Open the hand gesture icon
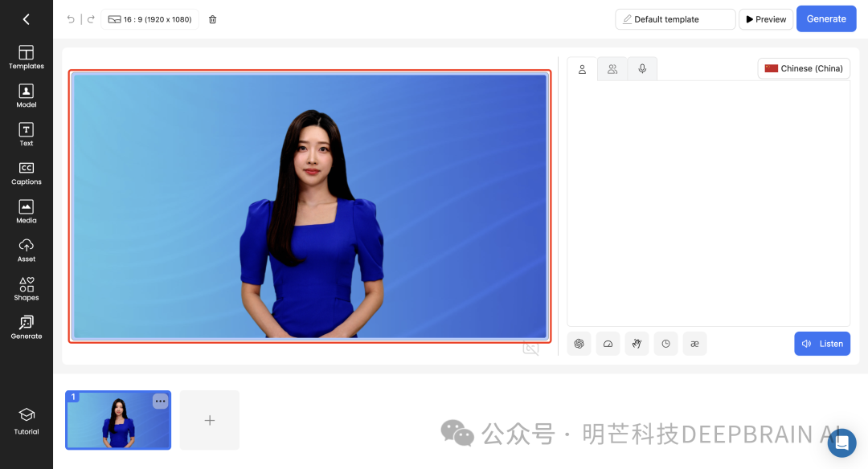Viewport: 868px width, 469px height. (x=637, y=344)
